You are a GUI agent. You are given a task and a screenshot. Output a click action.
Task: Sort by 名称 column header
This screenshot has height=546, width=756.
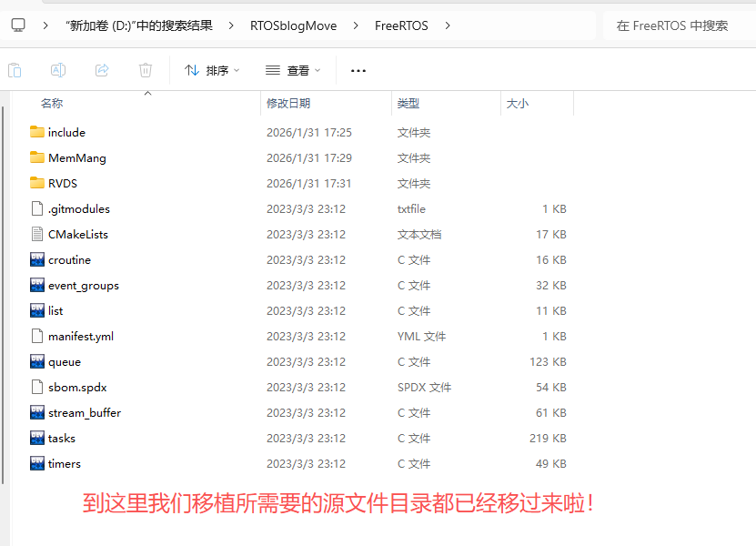[52, 104]
